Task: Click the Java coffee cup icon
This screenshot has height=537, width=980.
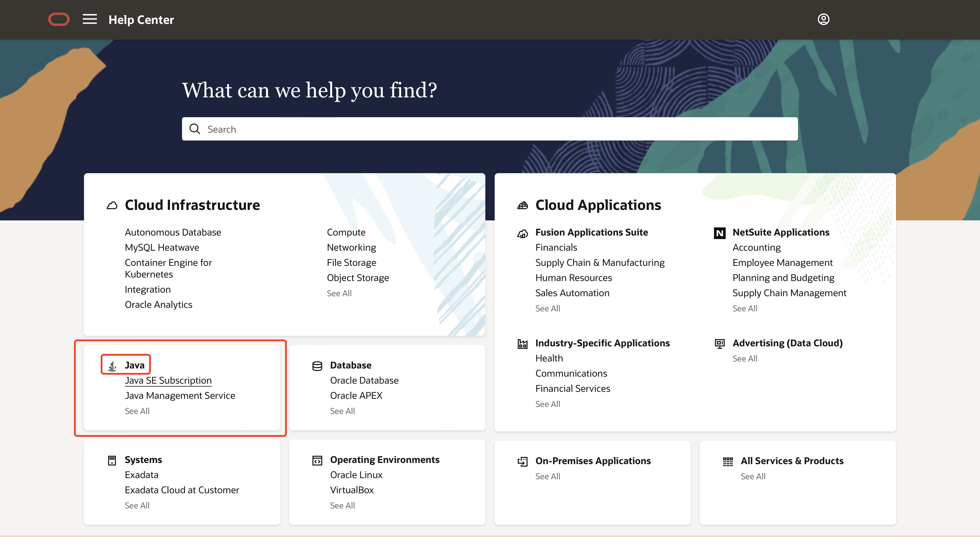Action: click(112, 366)
